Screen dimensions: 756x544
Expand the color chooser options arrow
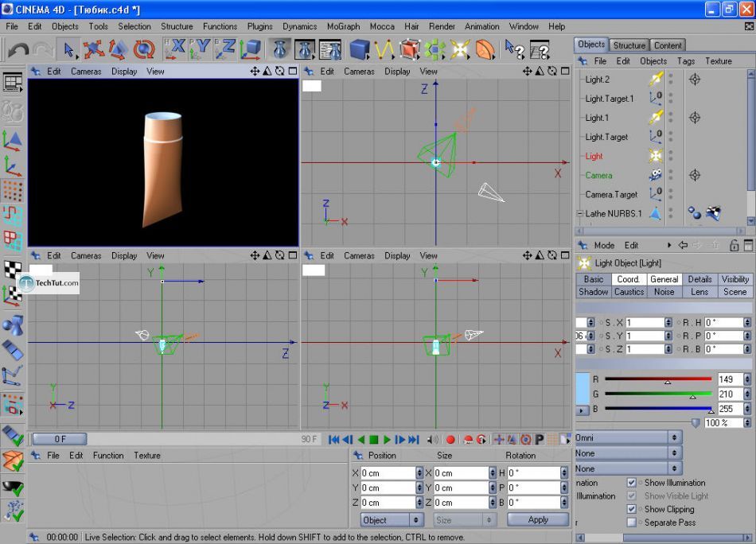point(582,410)
